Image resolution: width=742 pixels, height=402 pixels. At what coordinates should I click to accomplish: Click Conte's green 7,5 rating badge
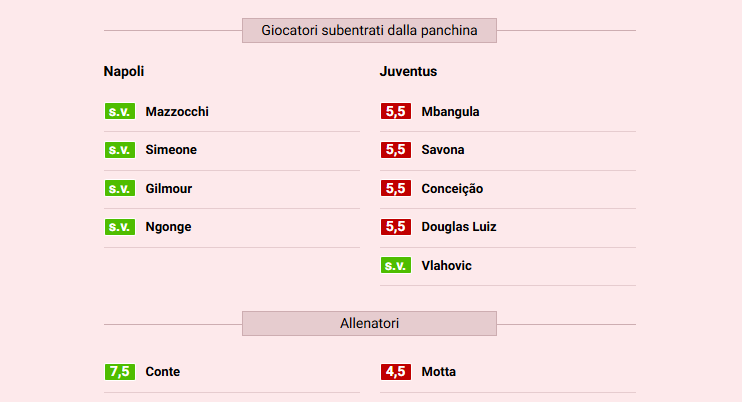120,372
